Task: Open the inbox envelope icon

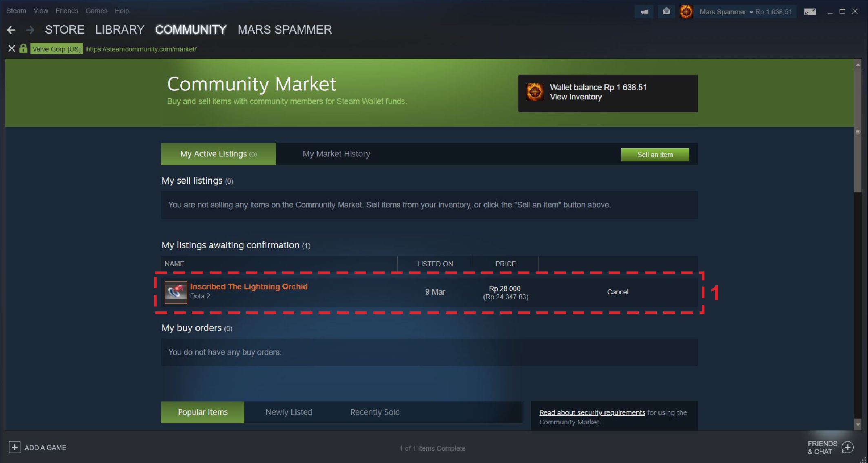Action: [666, 12]
